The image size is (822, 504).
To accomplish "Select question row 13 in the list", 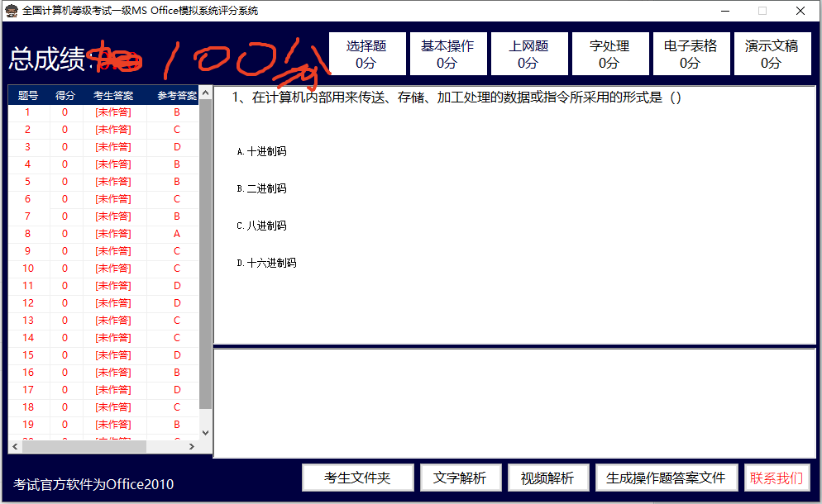I will click(103, 320).
